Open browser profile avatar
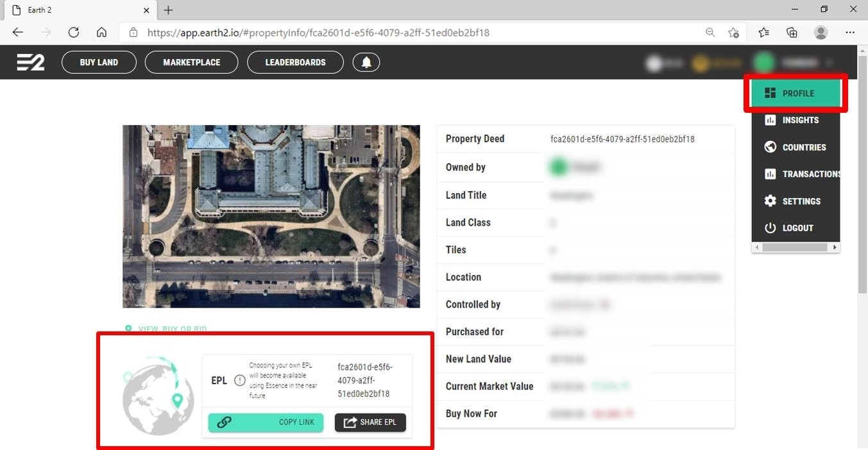The height and width of the screenshot is (450, 868). [821, 32]
